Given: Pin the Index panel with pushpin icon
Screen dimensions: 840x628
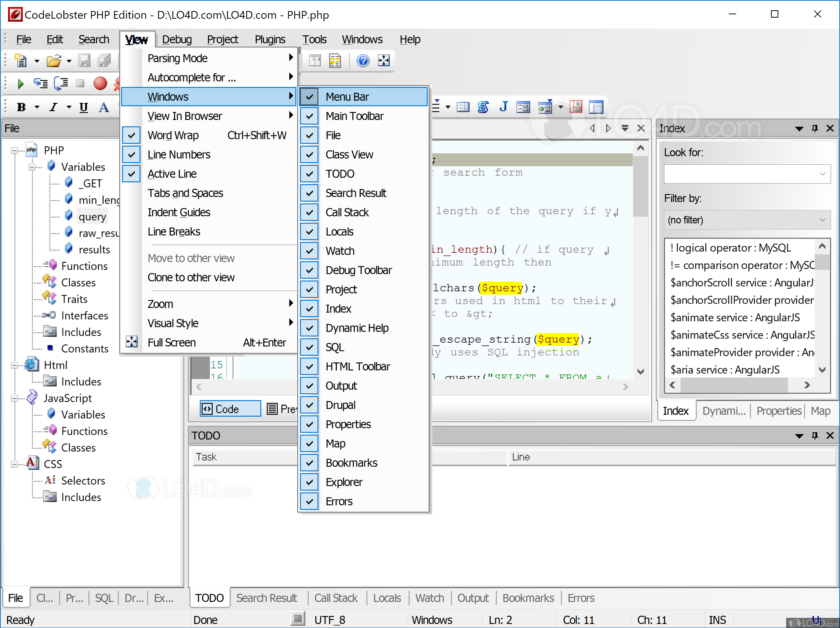Looking at the screenshot, I should click(815, 128).
